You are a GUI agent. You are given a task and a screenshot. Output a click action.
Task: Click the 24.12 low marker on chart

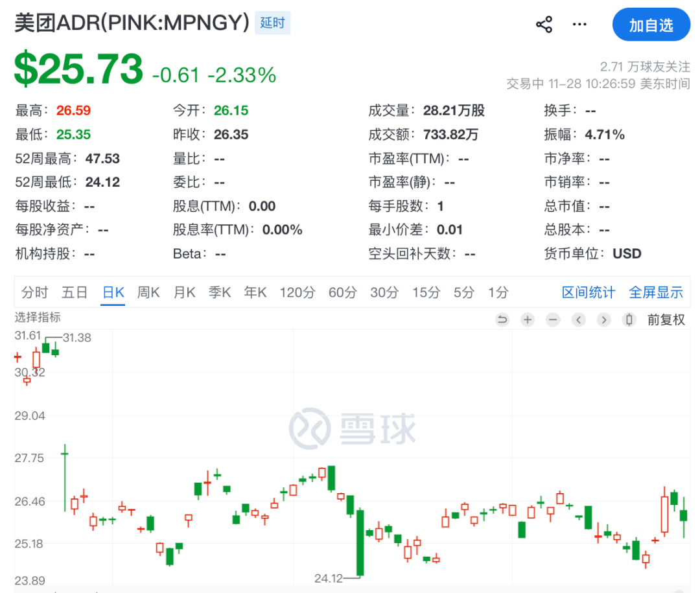pos(329,578)
